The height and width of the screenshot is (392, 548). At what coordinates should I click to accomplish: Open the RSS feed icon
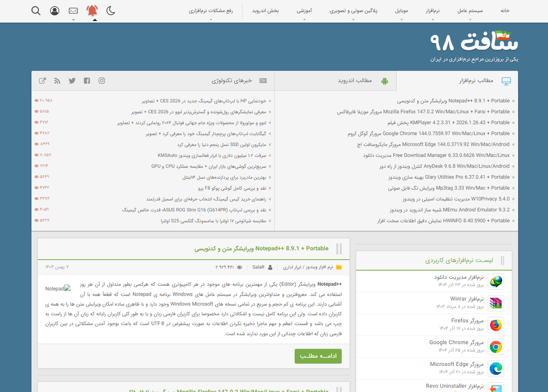(x=57, y=81)
